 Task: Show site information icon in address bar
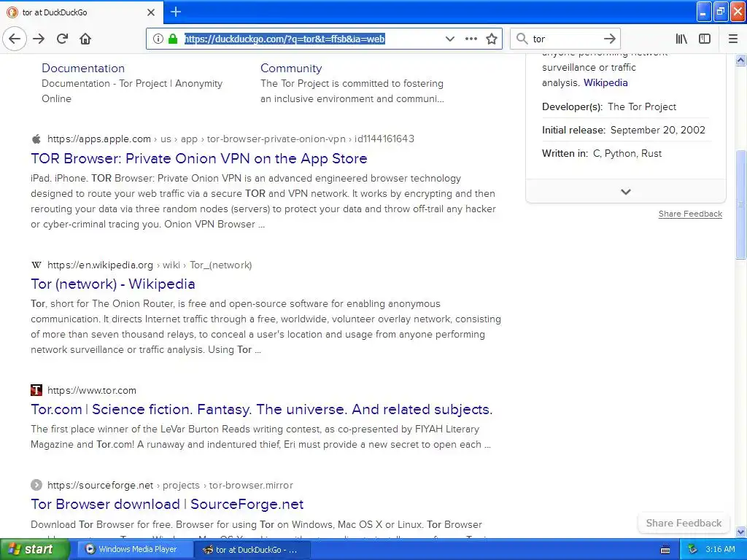(x=158, y=39)
